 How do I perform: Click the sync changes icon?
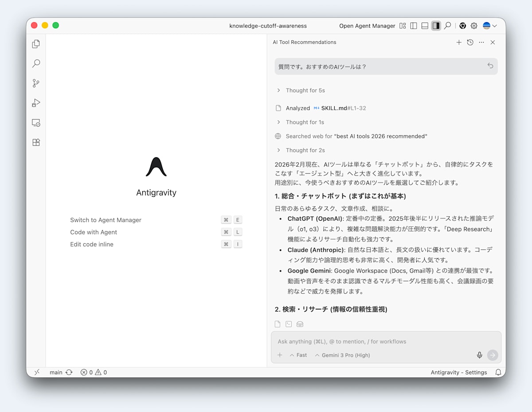click(x=69, y=373)
